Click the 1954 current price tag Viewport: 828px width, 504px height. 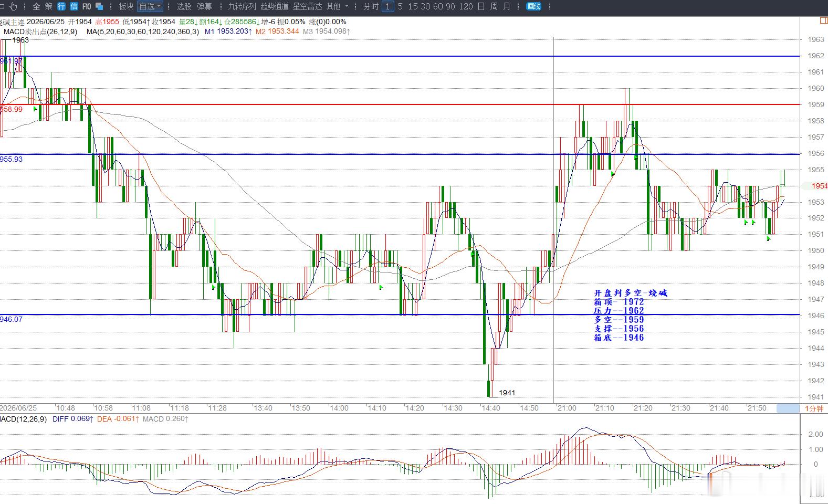click(x=815, y=186)
